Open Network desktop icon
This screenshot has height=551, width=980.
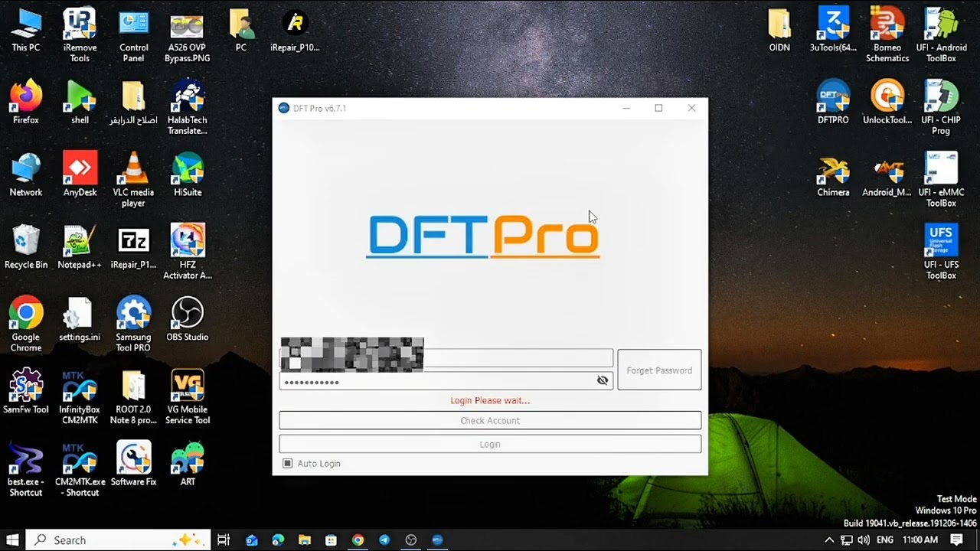click(26, 175)
